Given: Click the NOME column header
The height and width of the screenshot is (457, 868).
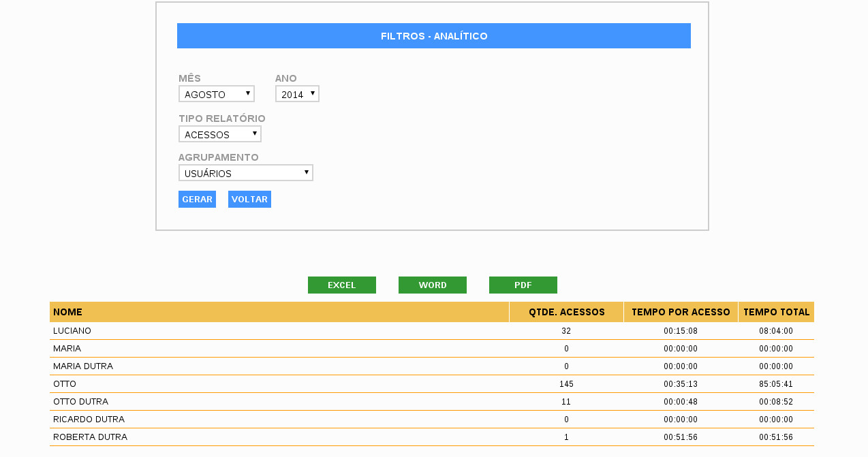Looking at the screenshot, I should [68, 312].
